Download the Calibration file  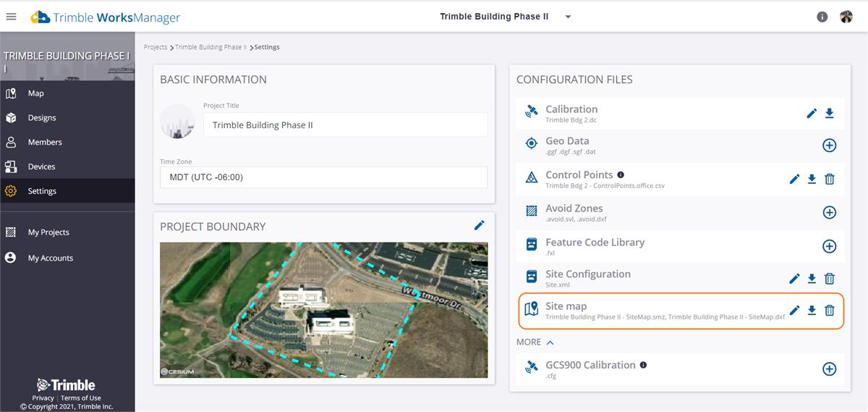[830, 113]
